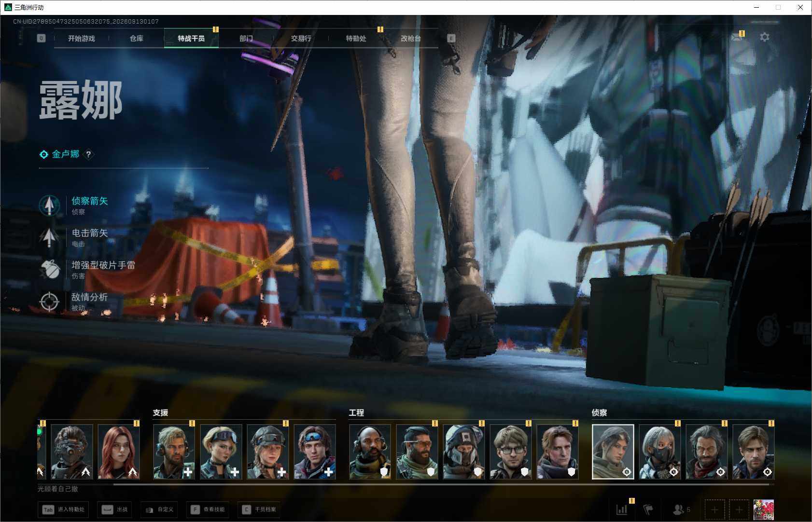Select the braided support operator wearing cap
812x522 pixels.
click(267, 452)
